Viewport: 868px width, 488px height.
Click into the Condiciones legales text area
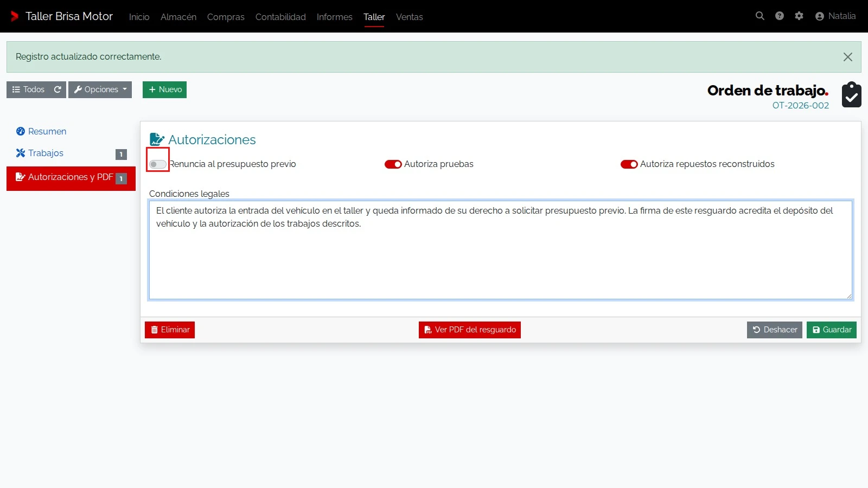tap(501, 250)
